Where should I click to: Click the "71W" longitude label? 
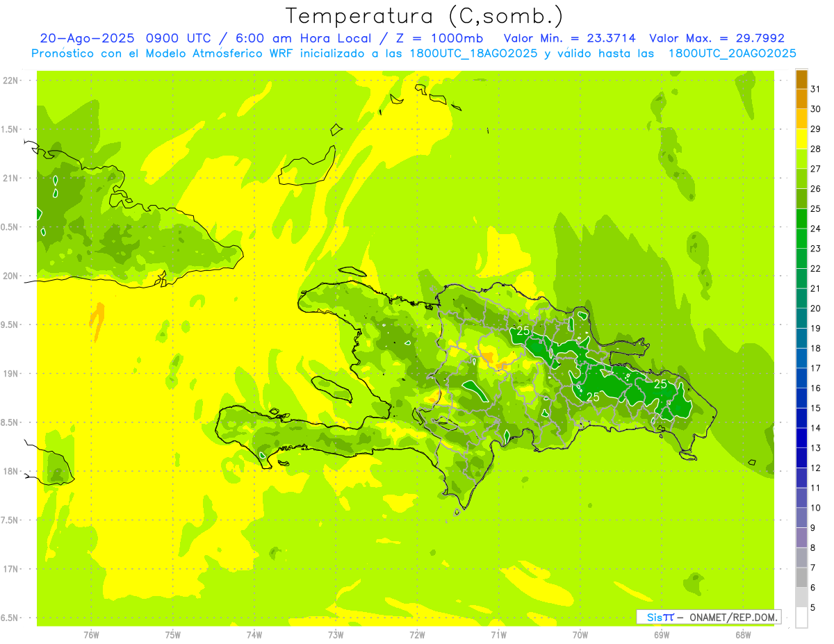(x=498, y=635)
